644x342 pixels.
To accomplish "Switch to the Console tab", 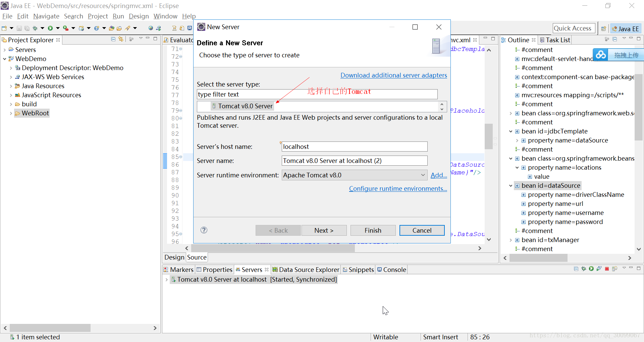I will (391, 270).
